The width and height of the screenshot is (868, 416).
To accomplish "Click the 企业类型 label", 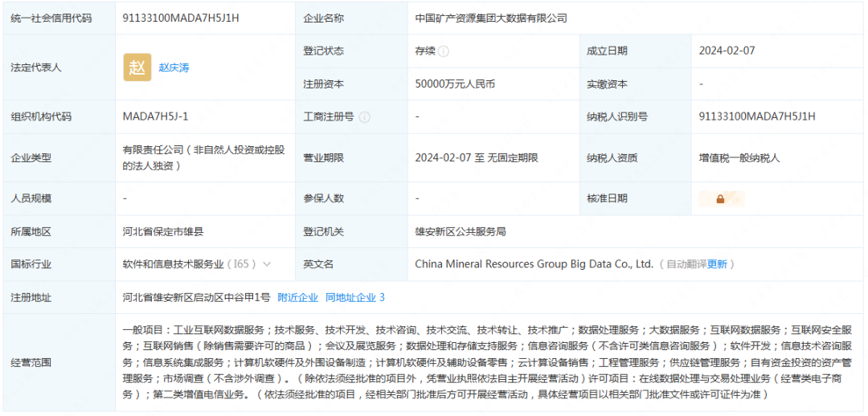I will click(31, 158).
